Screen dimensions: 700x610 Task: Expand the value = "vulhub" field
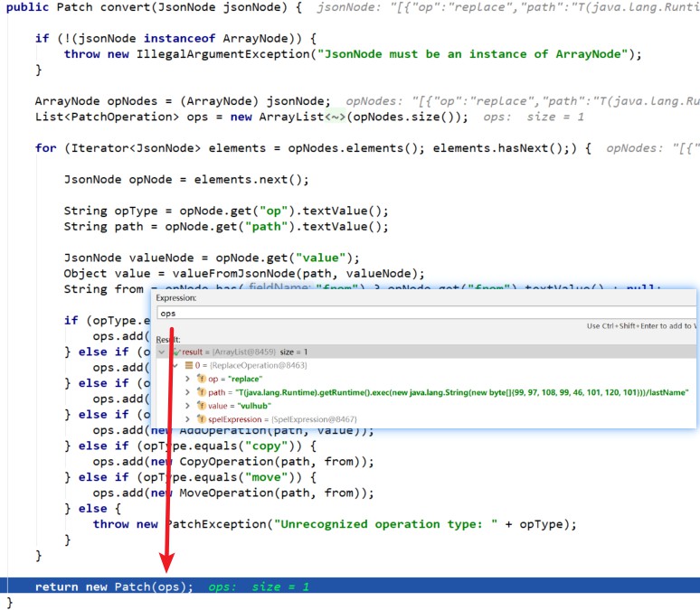pos(187,406)
